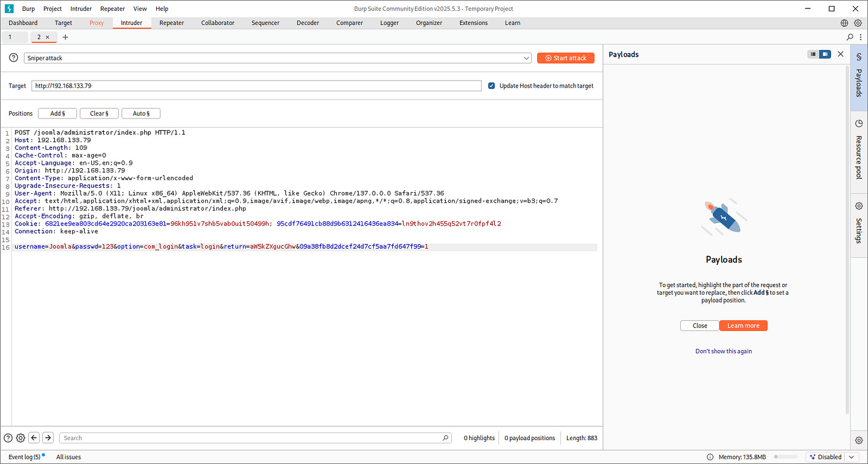Click the search magnifier in tab row
Screen dimensions: 868x464
850,37
